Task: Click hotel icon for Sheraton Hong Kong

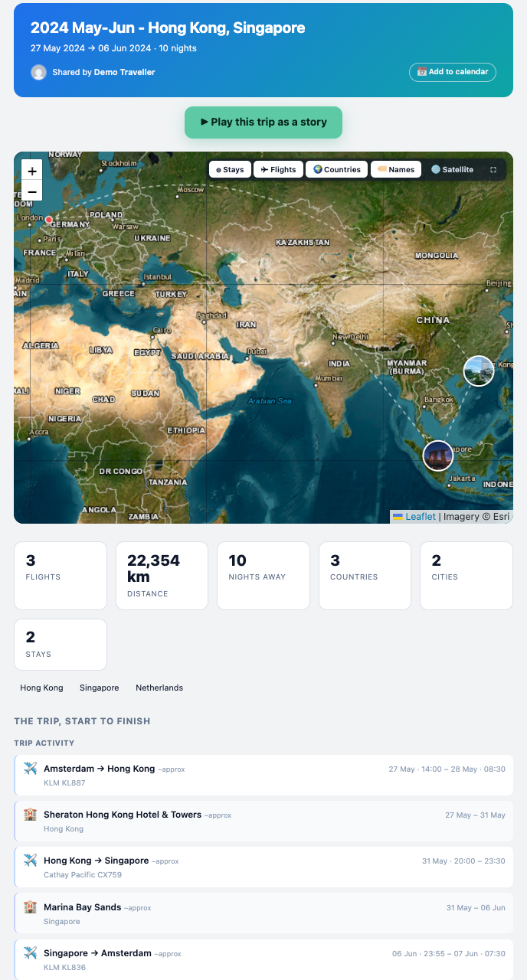Action: pyautogui.click(x=30, y=815)
